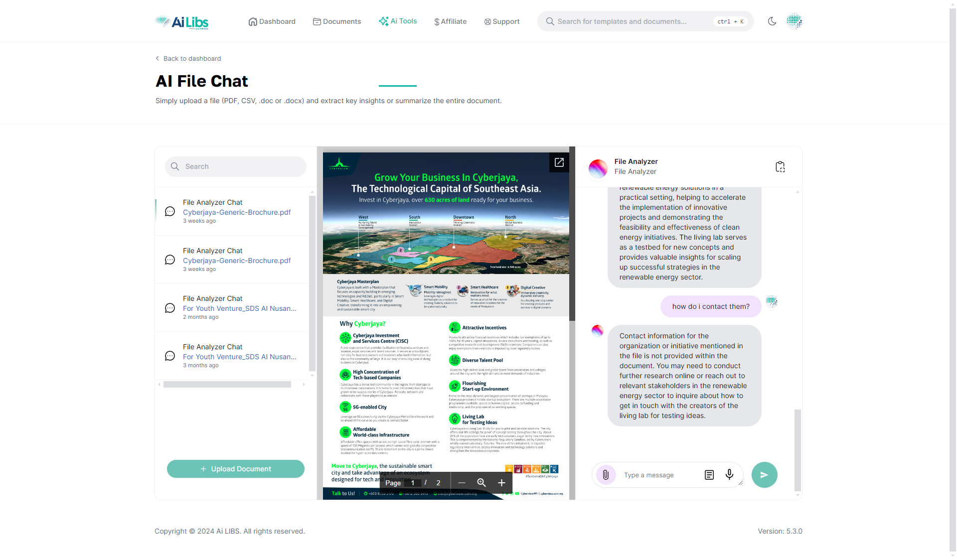
Task: Zoom in the PDF with plus icon
Action: click(x=501, y=483)
